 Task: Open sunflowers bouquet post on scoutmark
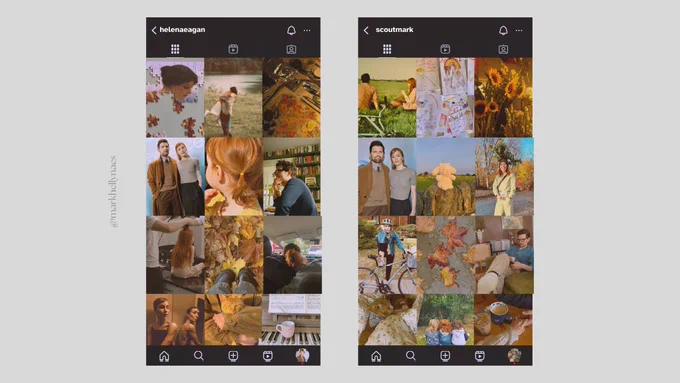(x=504, y=98)
